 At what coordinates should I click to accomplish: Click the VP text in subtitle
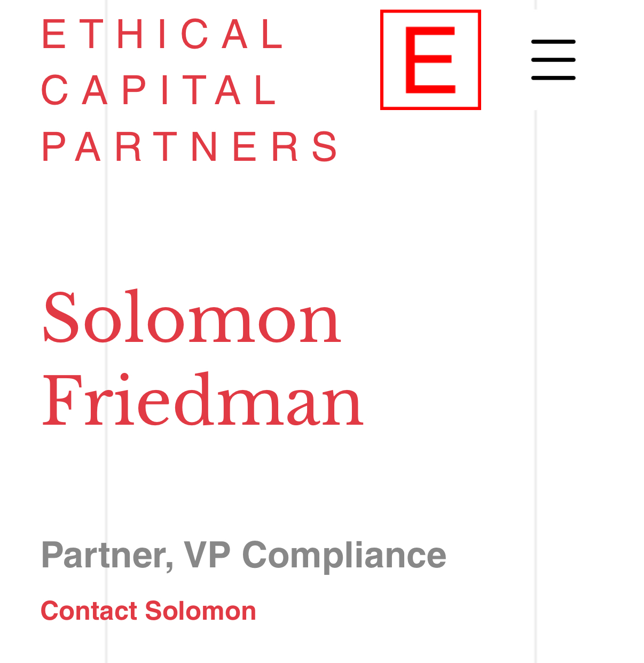click(207, 555)
